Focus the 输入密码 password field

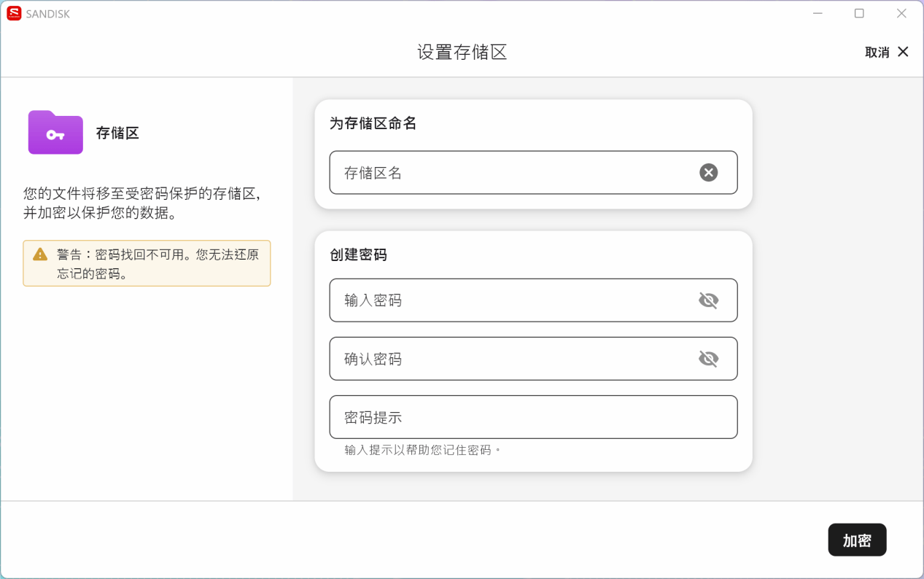pyautogui.click(x=510, y=300)
